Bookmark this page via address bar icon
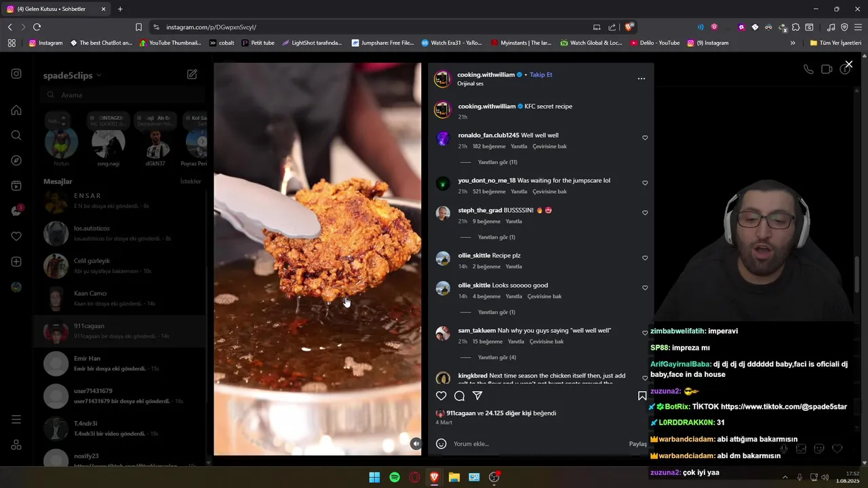Viewport: 868px width, 488px height. pos(138,27)
